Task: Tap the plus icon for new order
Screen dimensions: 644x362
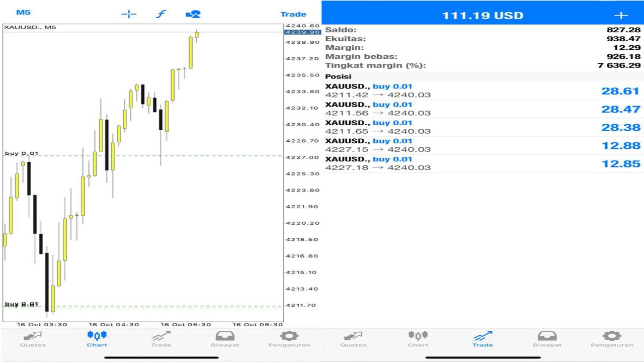Action: click(621, 15)
